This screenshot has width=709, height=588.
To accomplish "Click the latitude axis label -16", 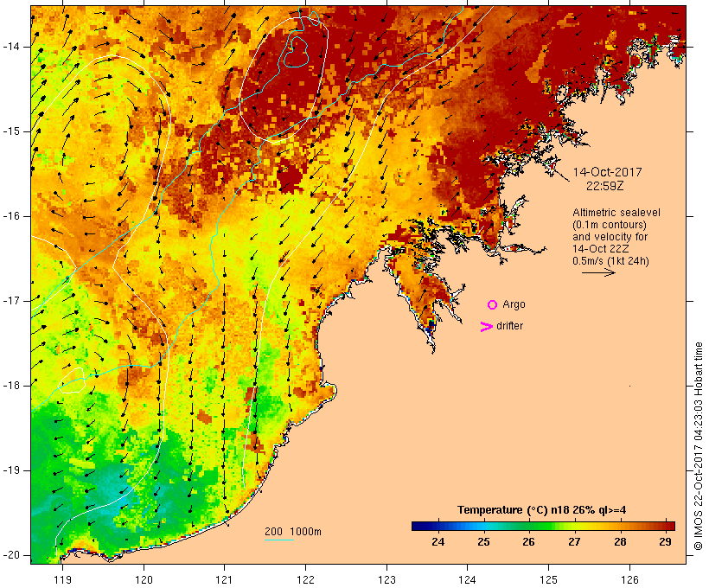I will (11, 216).
